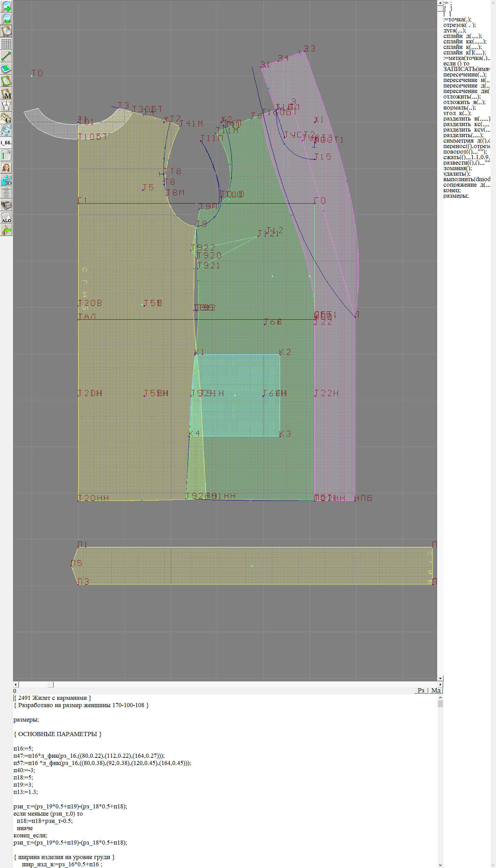This screenshot has width=496, height=868.
Task: Click code editor scrollbar down arrow
Action: click(440, 865)
